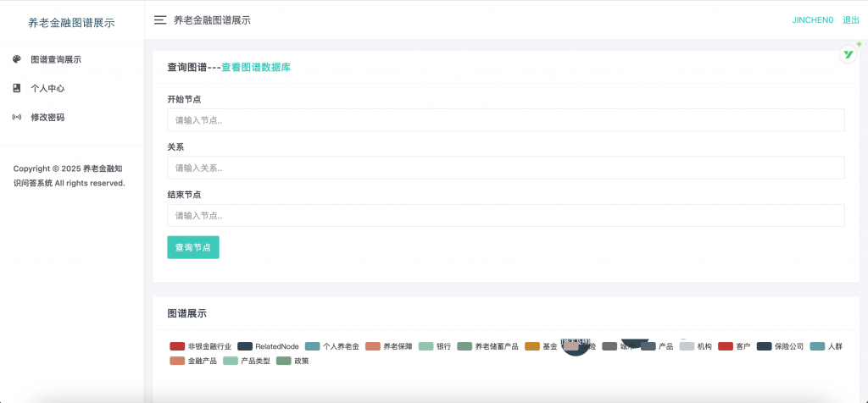Focus the 开始节点 input field
Screen dimensions: 868x403
(506, 120)
